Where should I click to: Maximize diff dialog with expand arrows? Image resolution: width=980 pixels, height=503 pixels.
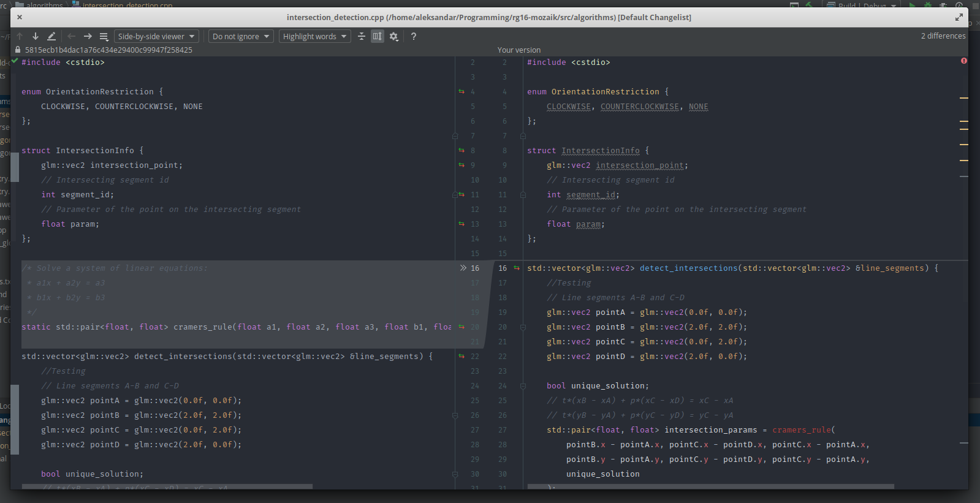(x=959, y=17)
